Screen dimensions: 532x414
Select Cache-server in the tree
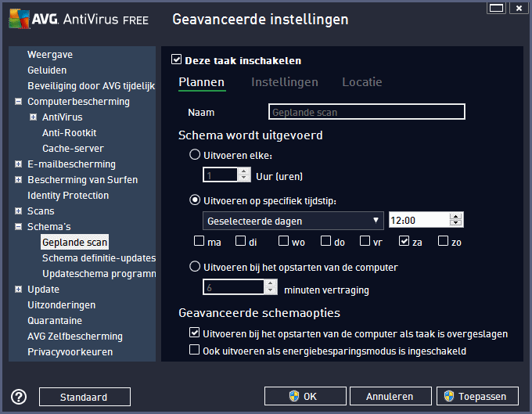[73, 148]
